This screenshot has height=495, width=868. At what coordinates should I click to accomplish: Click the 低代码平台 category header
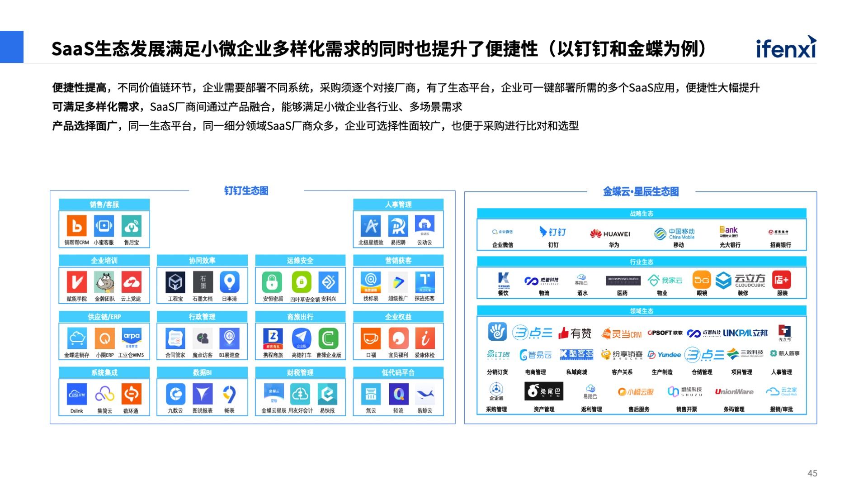[398, 372]
